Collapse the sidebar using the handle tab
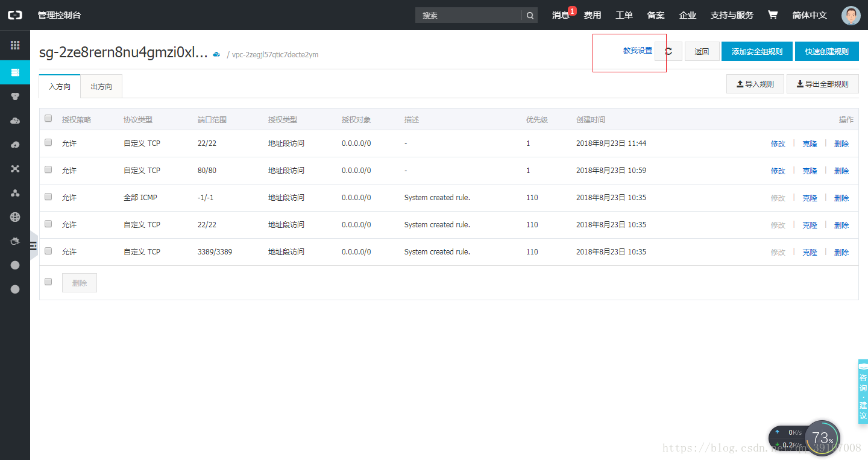This screenshot has height=460, width=868. pyautogui.click(x=34, y=245)
